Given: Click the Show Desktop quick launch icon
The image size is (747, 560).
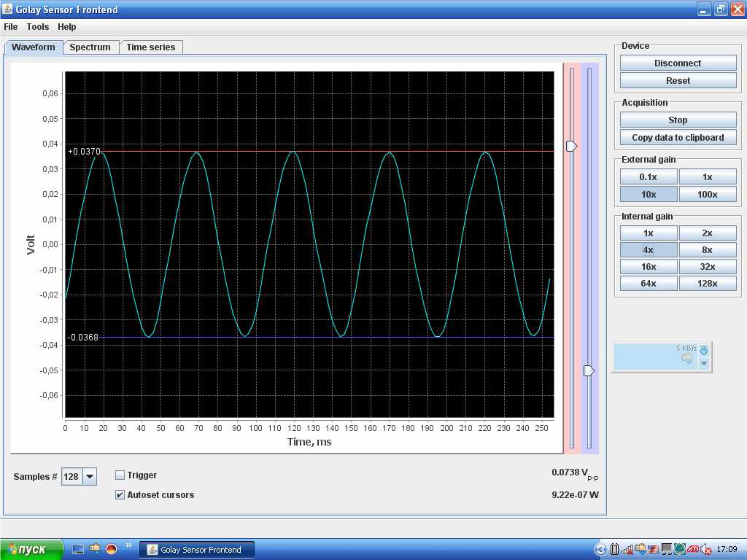Looking at the screenshot, I should point(78,549).
